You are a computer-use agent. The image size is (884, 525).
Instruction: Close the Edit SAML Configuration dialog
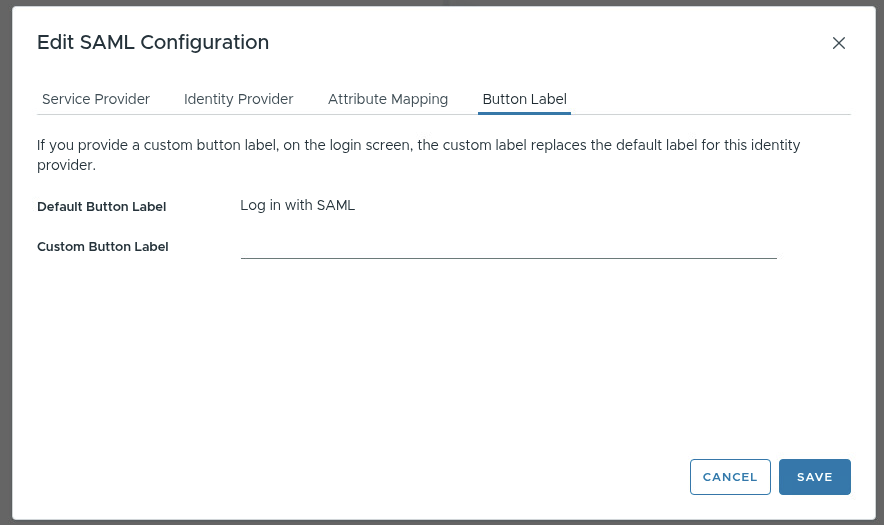tap(839, 43)
